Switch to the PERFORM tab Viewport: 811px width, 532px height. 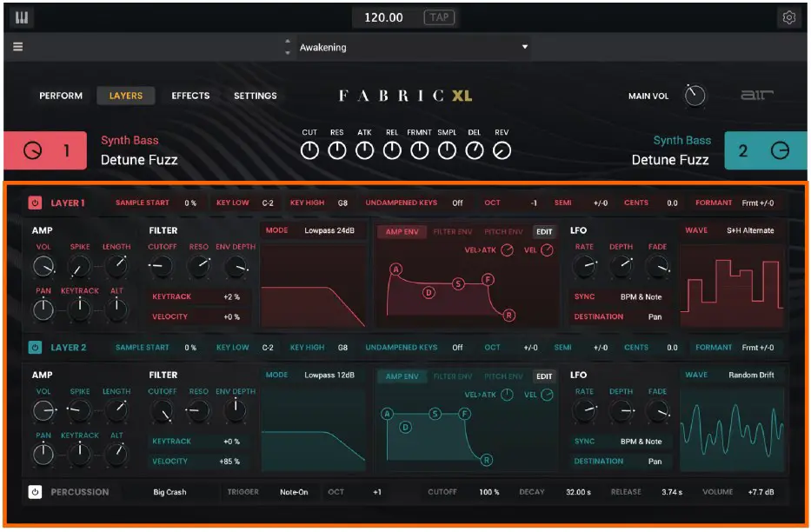point(61,96)
